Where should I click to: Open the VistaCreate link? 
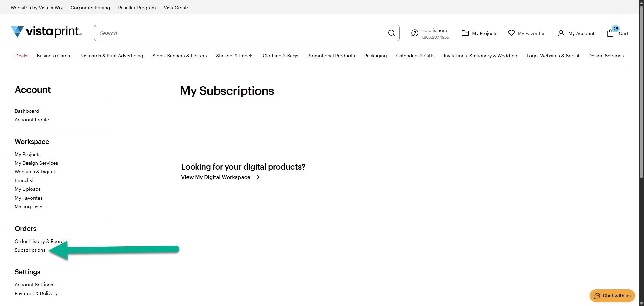(x=176, y=8)
